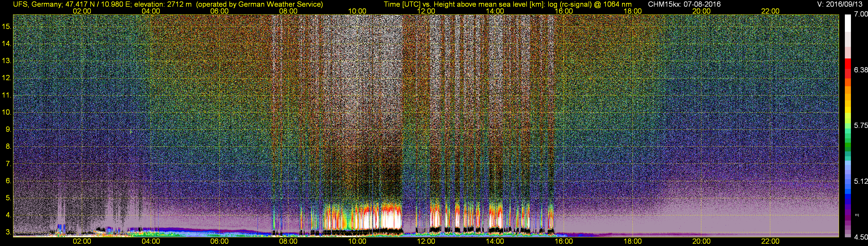The image size is (868, 246).
Task: Click the 22:00 label on the top time axis
Action: (770, 11)
